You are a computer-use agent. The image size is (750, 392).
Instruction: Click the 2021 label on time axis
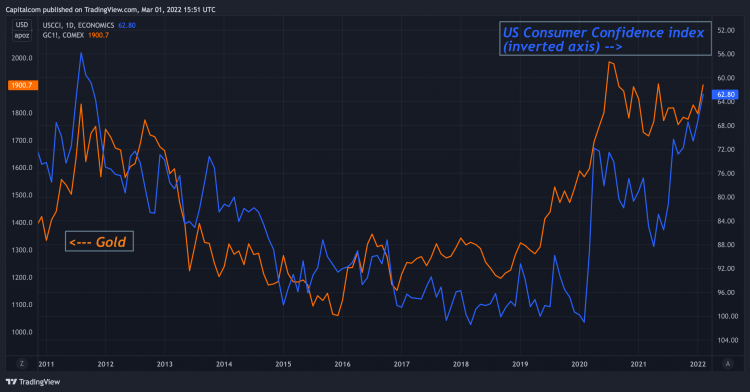[639, 364]
